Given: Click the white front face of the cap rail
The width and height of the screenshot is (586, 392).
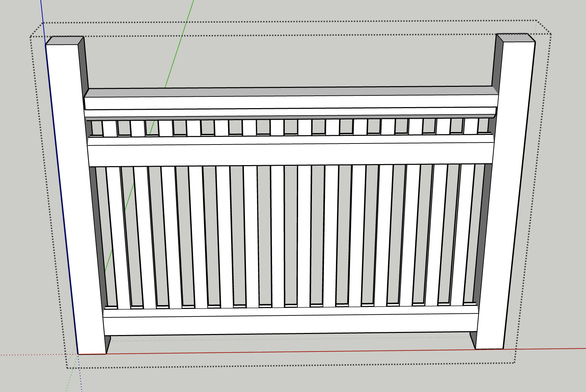Looking at the screenshot, I should [x=292, y=102].
